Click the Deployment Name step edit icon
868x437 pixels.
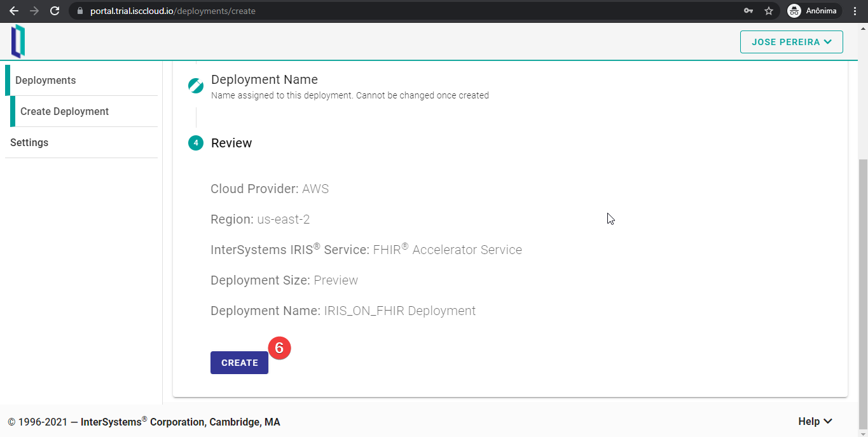click(196, 86)
